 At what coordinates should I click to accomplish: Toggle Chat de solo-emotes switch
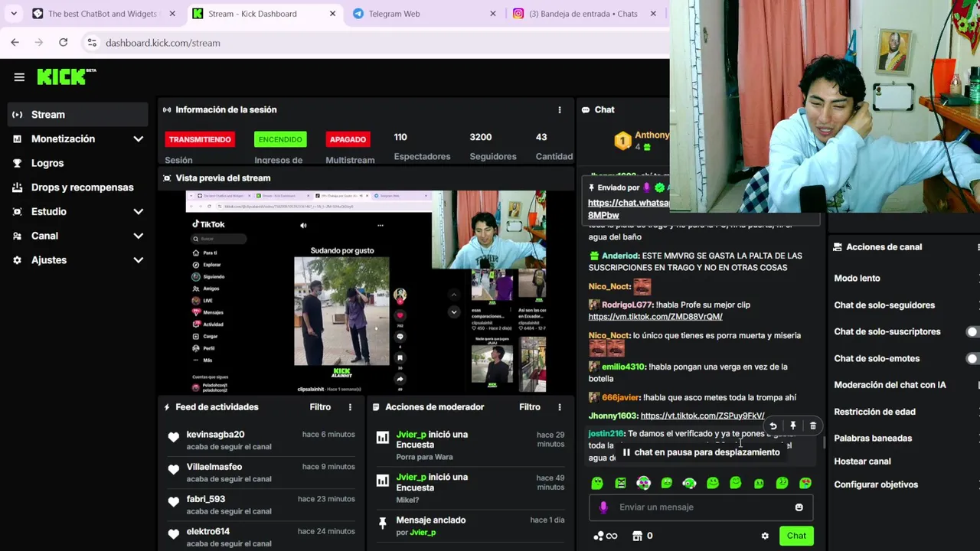(972, 359)
